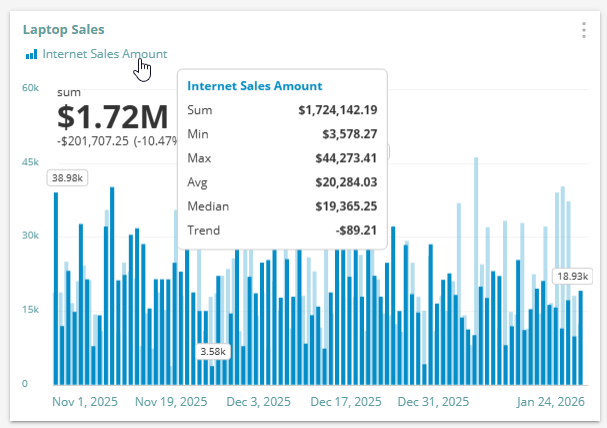Open the widget options three-dot menu
This screenshot has height=428, width=607.
tap(583, 30)
